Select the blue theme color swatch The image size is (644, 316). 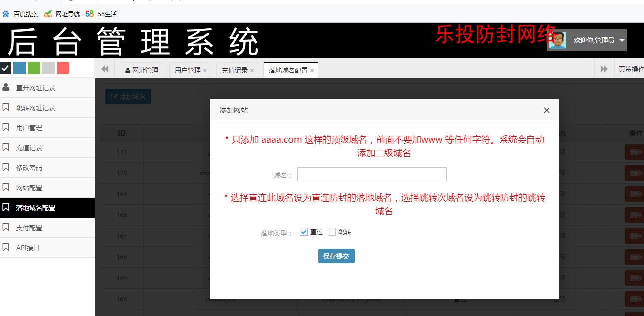click(x=19, y=68)
